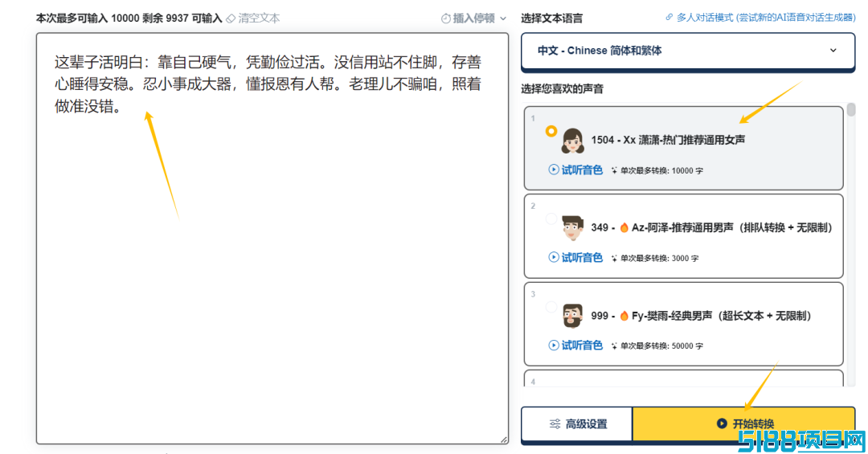Open the 多人对话模式 link

[766, 18]
